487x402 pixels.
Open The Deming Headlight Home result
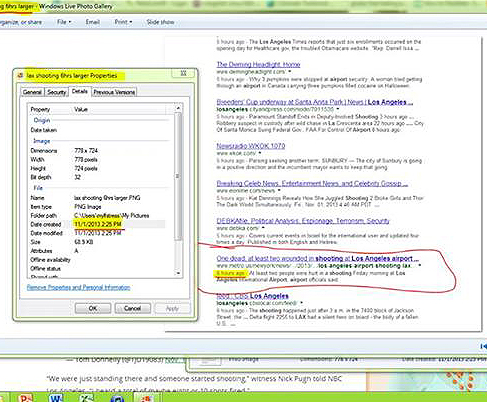(x=258, y=64)
